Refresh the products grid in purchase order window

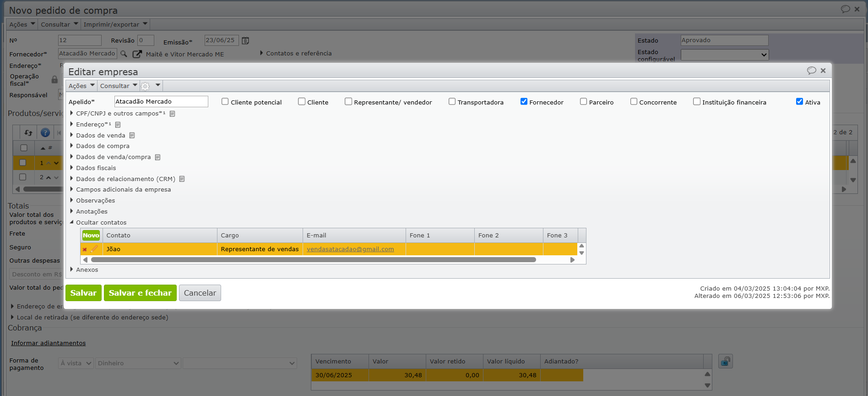28,133
